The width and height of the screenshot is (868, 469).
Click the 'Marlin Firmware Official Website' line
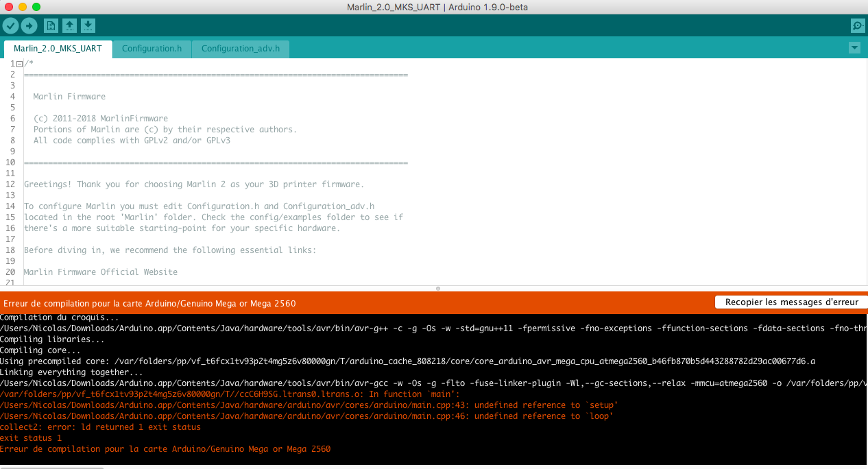point(101,272)
